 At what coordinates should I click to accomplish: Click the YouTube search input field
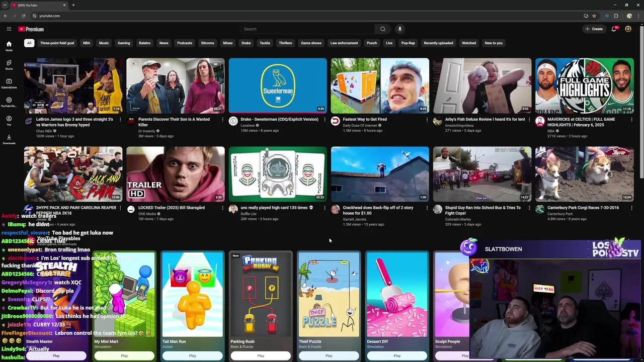pyautogui.click(x=307, y=29)
